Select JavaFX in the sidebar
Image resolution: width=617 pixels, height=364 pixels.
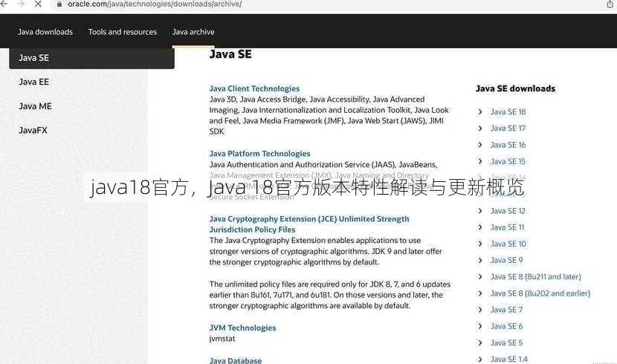pos(33,130)
